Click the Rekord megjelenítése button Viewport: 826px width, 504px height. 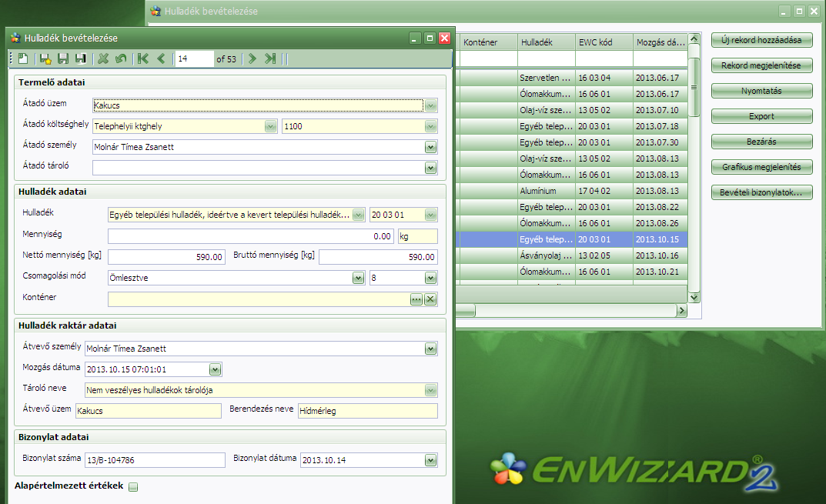762,65
